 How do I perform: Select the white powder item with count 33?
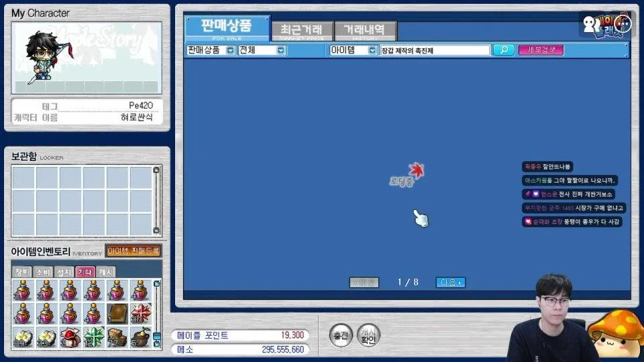coord(46,337)
